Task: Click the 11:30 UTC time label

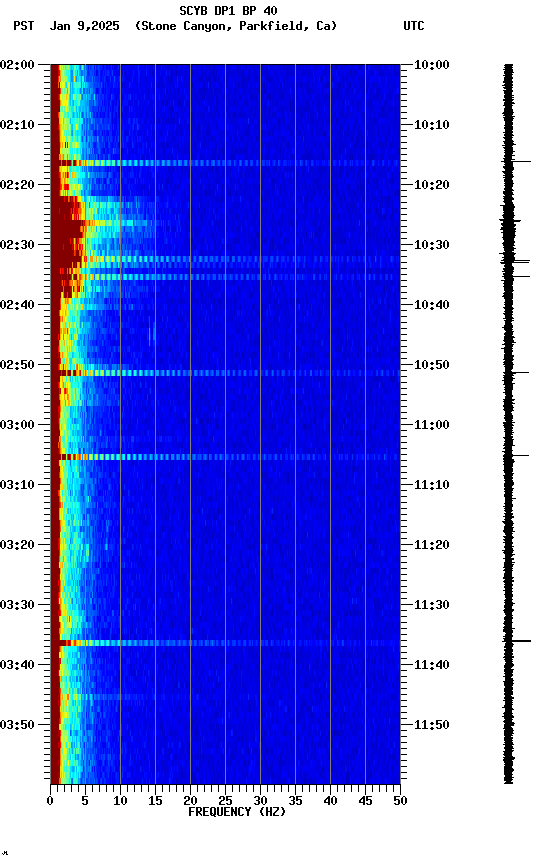Action: pyautogui.click(x=432, y=606)
